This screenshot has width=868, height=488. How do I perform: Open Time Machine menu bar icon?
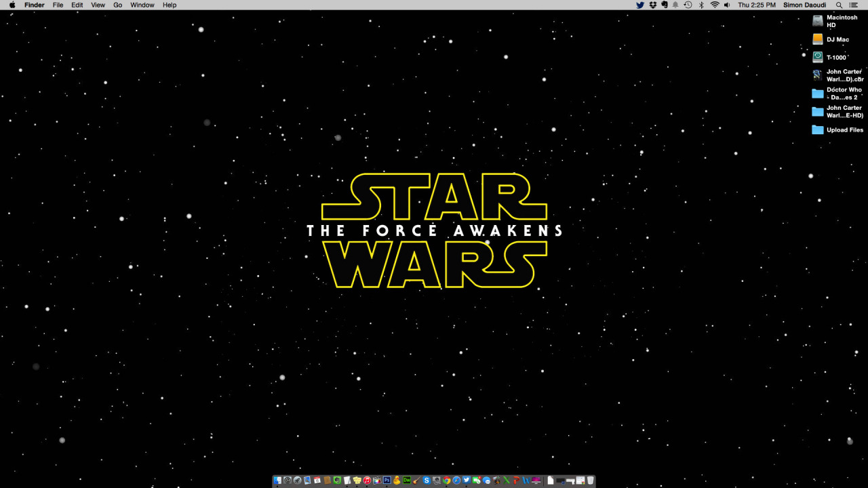pos(688,5)
